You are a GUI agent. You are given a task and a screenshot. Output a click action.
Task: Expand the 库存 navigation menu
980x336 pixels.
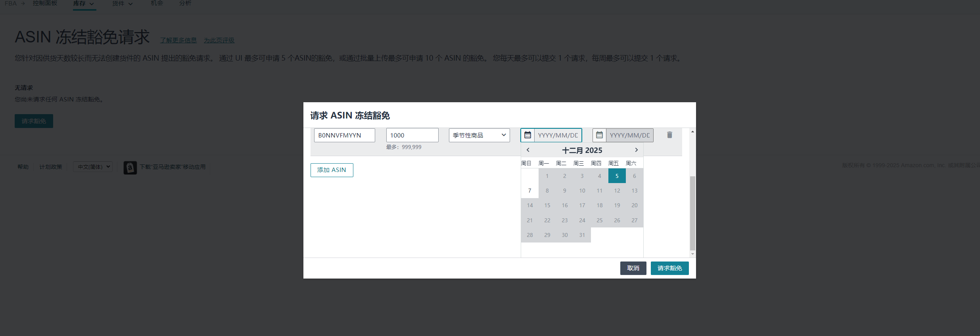pos(84,4)
